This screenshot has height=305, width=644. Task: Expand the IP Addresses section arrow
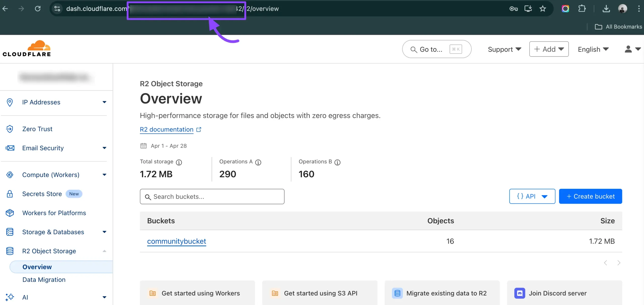pyautogui.click(x=104, y=102)
